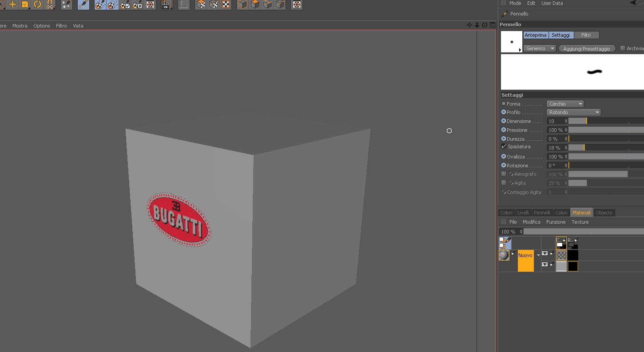Click the apply projection checkmark icon
644x352 pixels.
click(x=125, y=4)
